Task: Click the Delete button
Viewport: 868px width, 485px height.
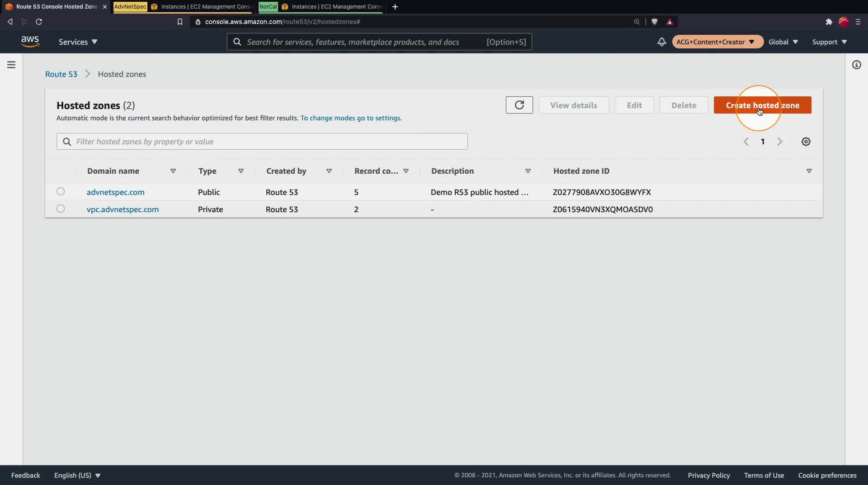Action: coord(684,105)
